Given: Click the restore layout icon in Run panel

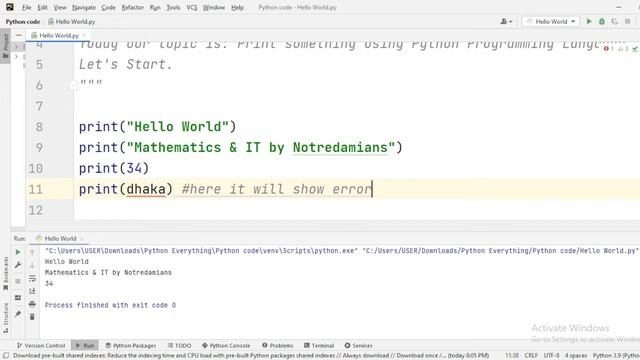Looking at the screenshot, I should coord(18,298).
